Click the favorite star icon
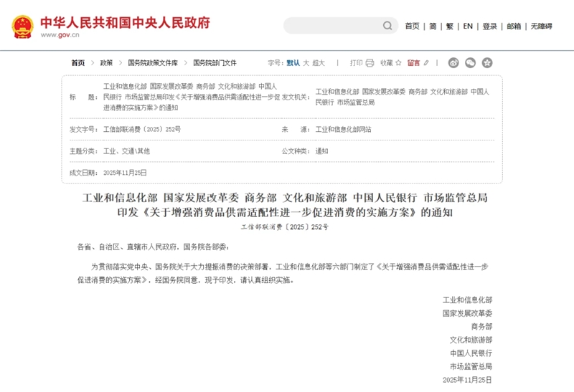Viewport: 574px width, 392px height. [398, 63]
